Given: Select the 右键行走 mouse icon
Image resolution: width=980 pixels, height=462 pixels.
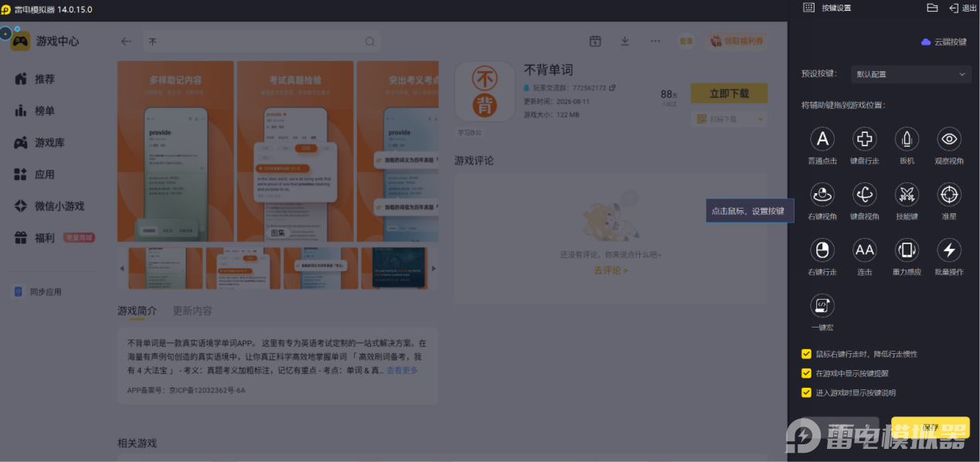Looking at the screenshot, I should tap(822, 250).
